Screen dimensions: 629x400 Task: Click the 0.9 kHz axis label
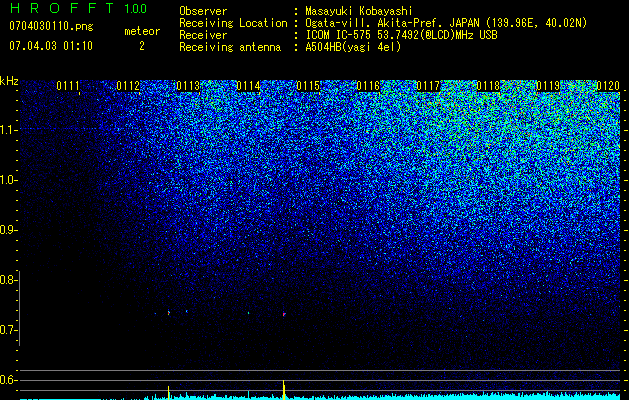tap(7, 230)
